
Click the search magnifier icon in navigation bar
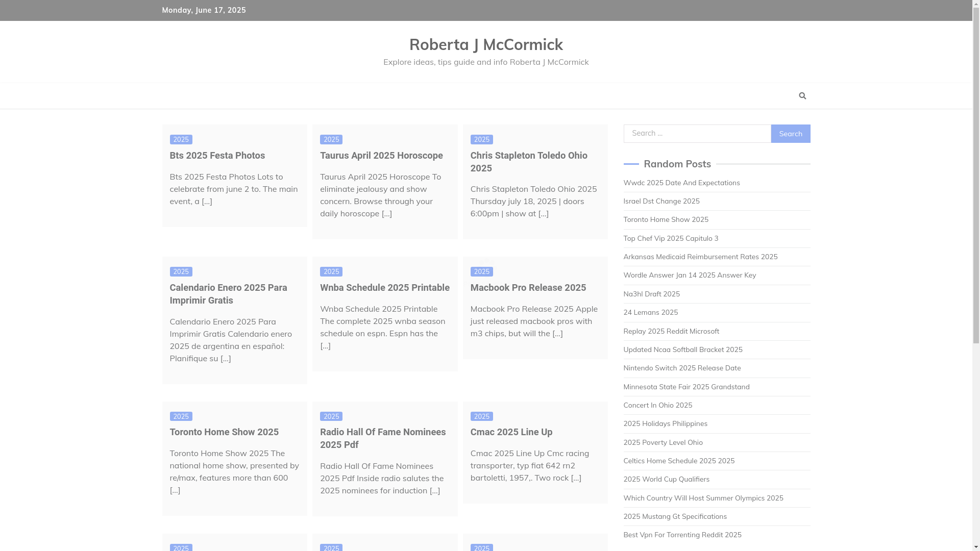(x=802, y=96)
